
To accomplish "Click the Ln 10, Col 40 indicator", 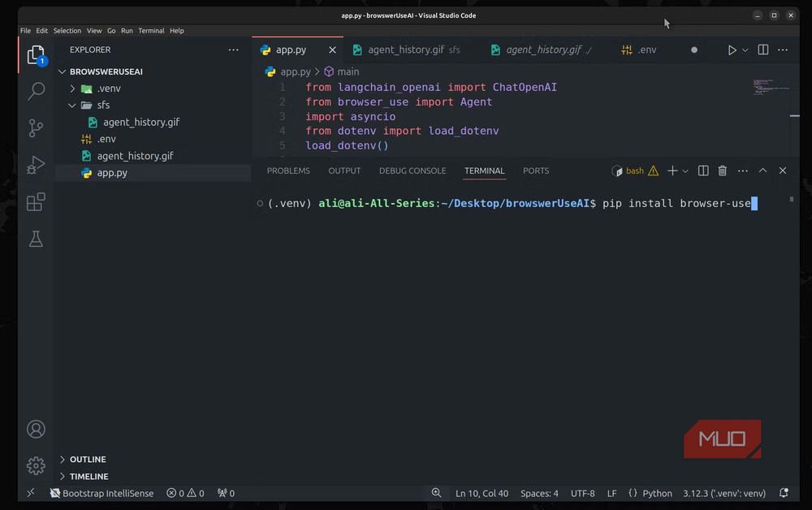I will [482, 494].
